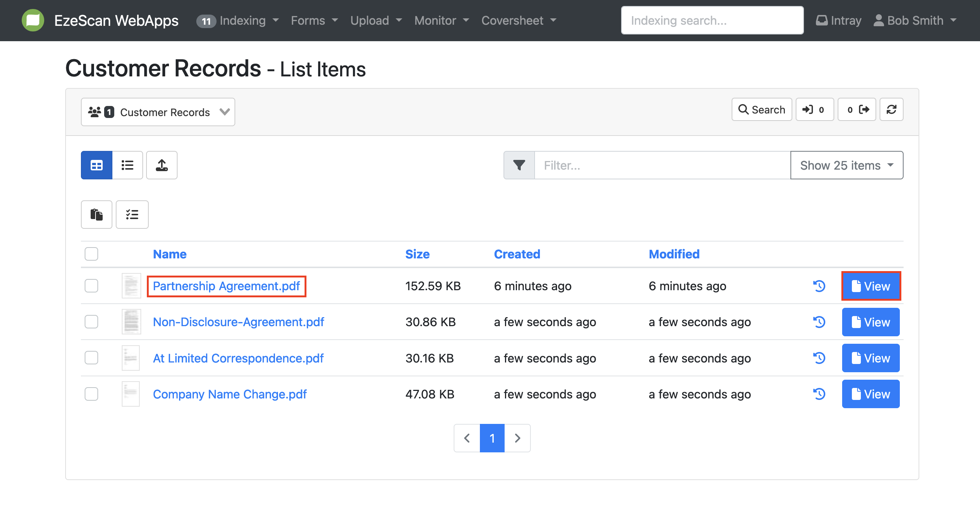This screenshot has height=525, width=980.
Task: Open version history for Partnership Agreement.pdf
Action: 819,286
